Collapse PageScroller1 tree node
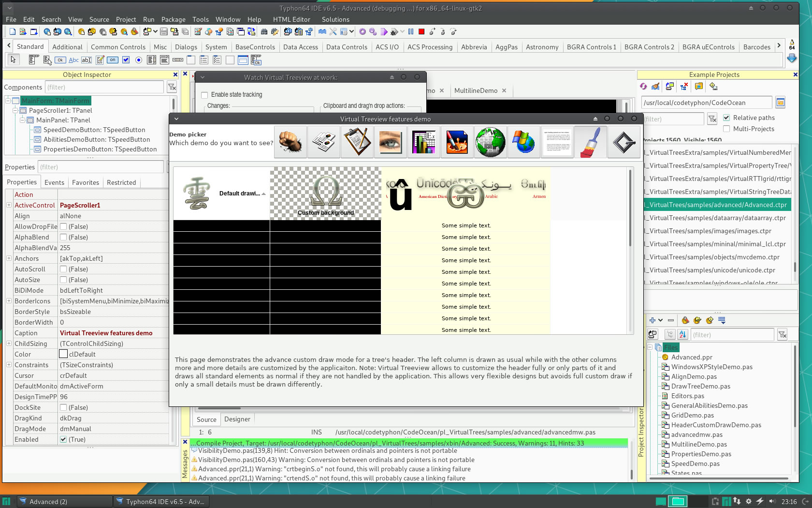 [x=15, y=110]
